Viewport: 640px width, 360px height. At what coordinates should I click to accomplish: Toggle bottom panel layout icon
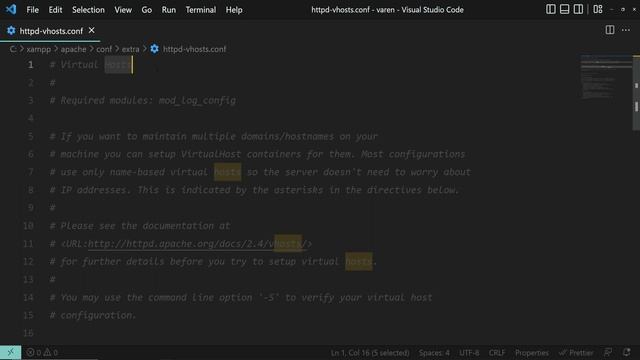[x=564, y=9]
